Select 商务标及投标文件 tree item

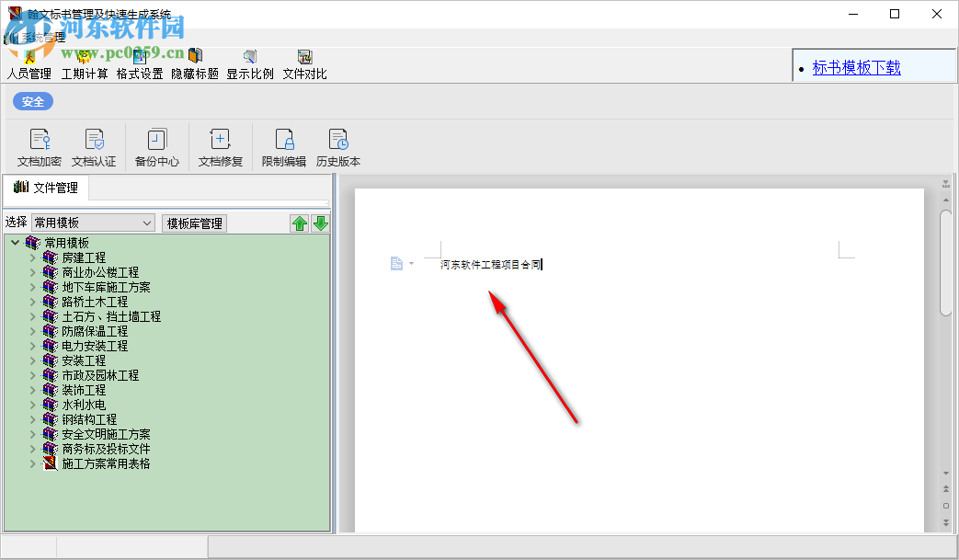click(x=106, y=449)
